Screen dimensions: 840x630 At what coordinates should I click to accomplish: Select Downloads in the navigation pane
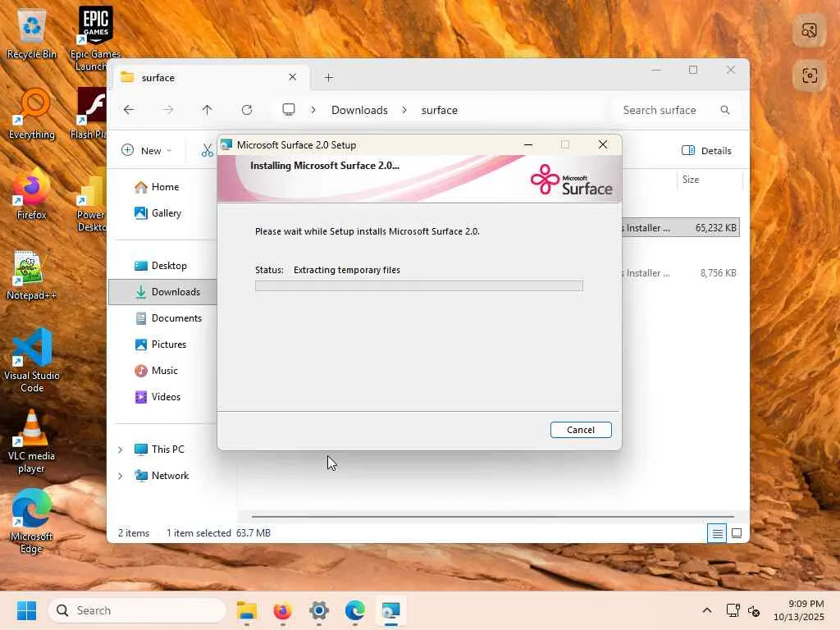click(163, 292)
